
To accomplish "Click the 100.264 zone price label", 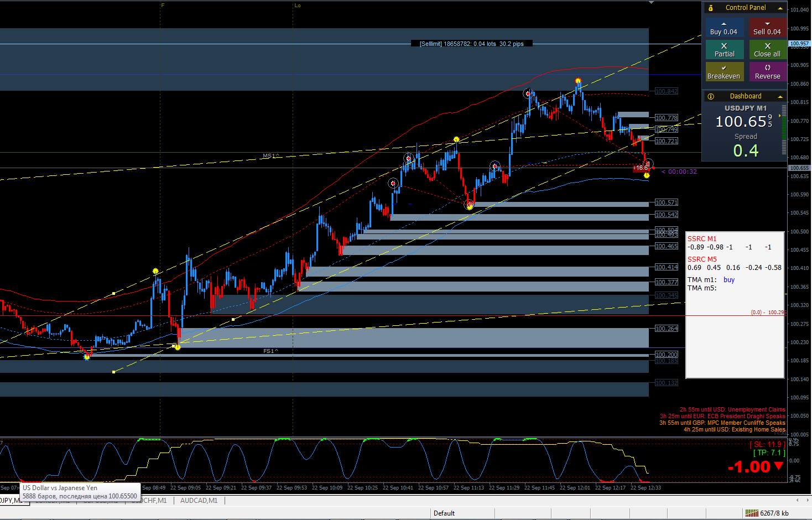I will click(x=666, y=329).
